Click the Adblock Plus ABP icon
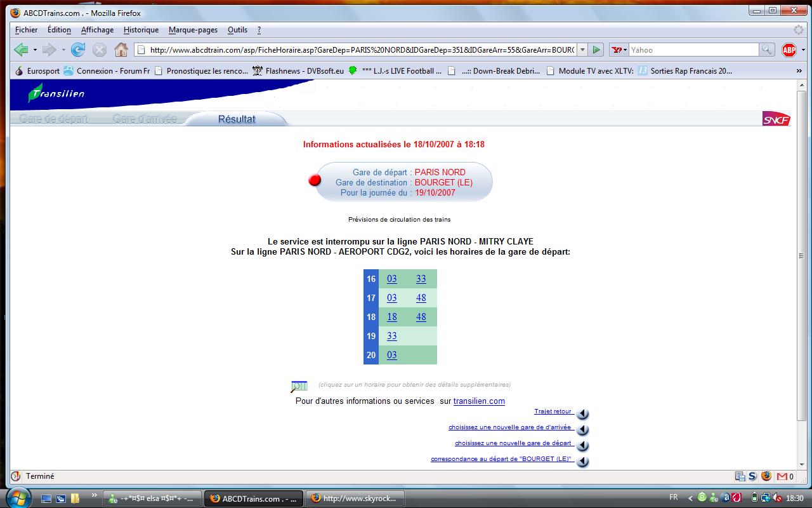The height and width of the screenshot is (508, 812). point(789,50)
